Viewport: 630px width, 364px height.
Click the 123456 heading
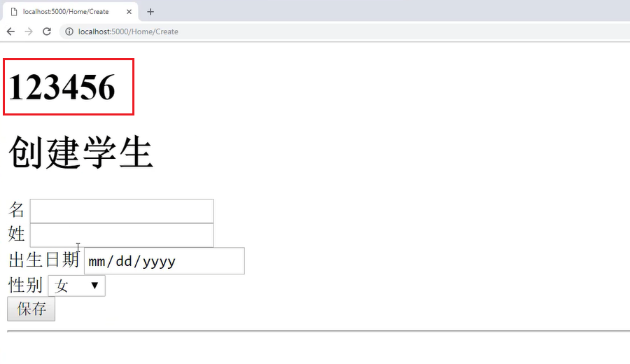coord(62,87)
